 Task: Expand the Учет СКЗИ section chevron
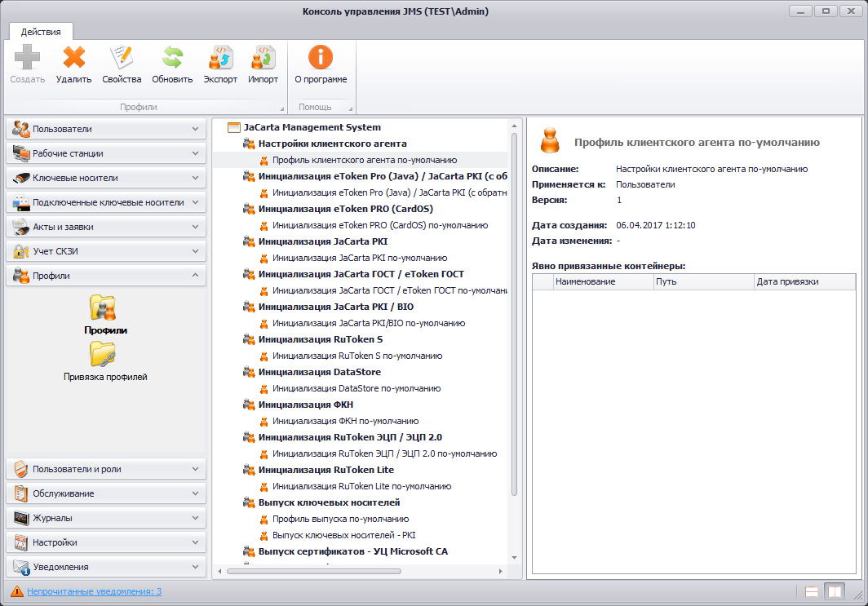point(196,251)
